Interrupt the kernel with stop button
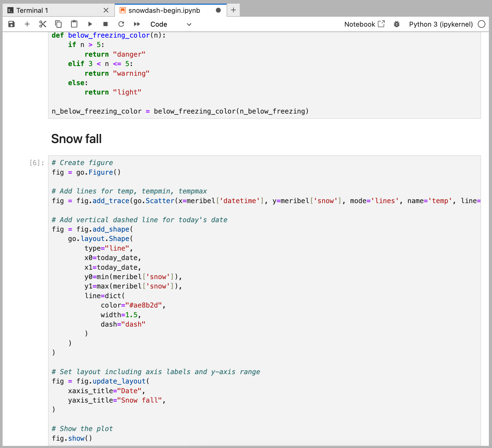This screenshot has height=448, width=492. click(x=106, y=24)
